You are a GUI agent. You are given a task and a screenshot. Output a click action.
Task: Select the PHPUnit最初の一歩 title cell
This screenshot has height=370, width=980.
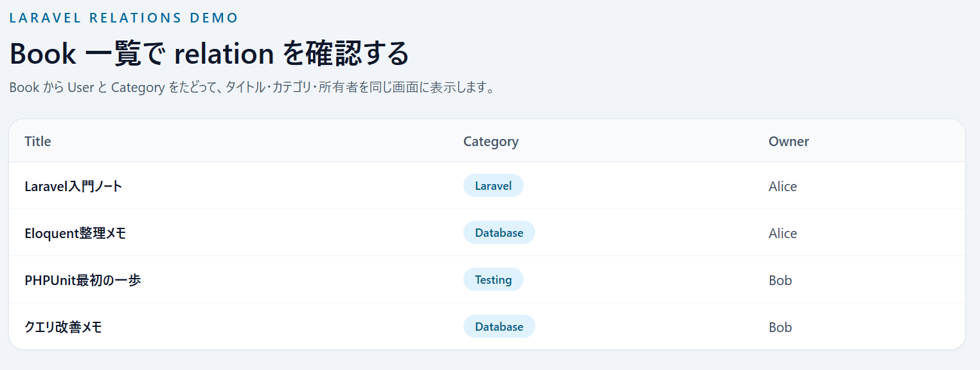83,281
